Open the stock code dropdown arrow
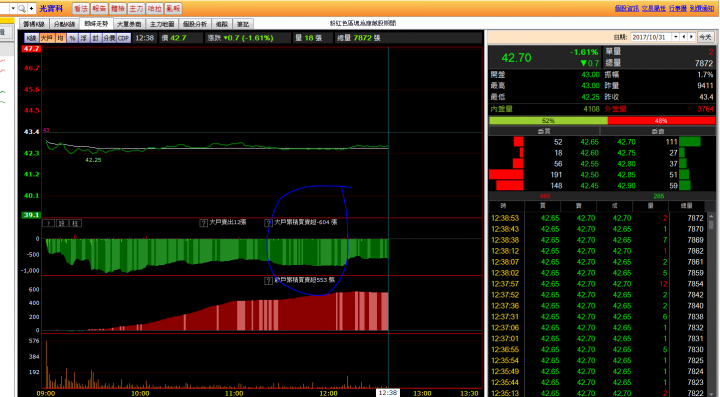This screenshot has height=397, width=720. click(13, 8)
